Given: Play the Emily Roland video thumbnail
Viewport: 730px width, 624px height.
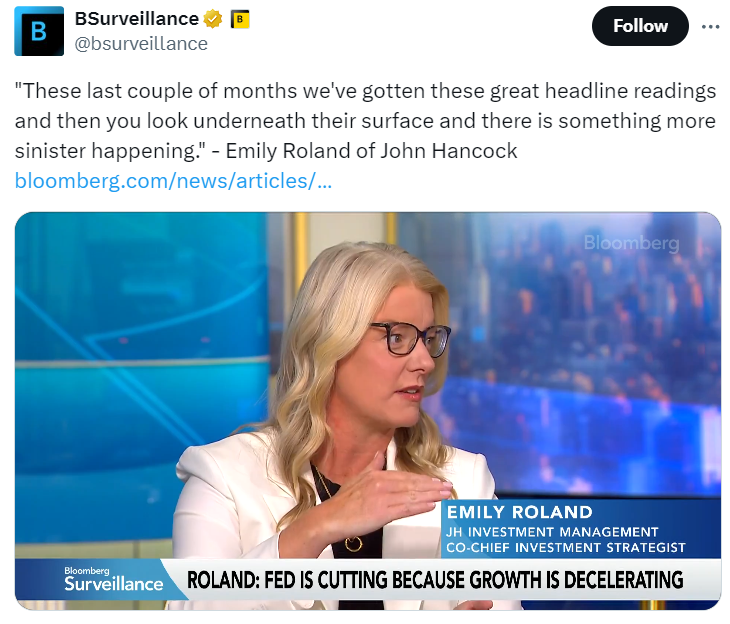Looking at the screenshot, I should coord(368,411).
